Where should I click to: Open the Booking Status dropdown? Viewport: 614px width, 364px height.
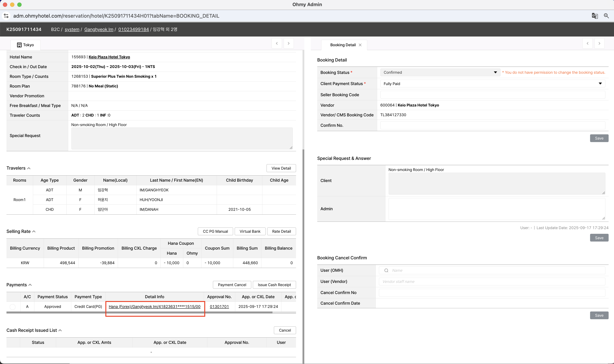coord(440,72)
